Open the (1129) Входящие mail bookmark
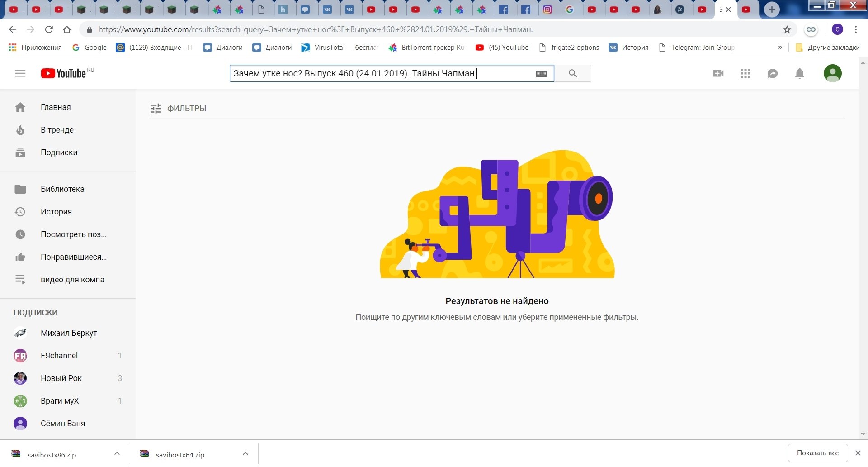Screen dimensions: 868x467 pyautogui.click(x=154, y=48)
